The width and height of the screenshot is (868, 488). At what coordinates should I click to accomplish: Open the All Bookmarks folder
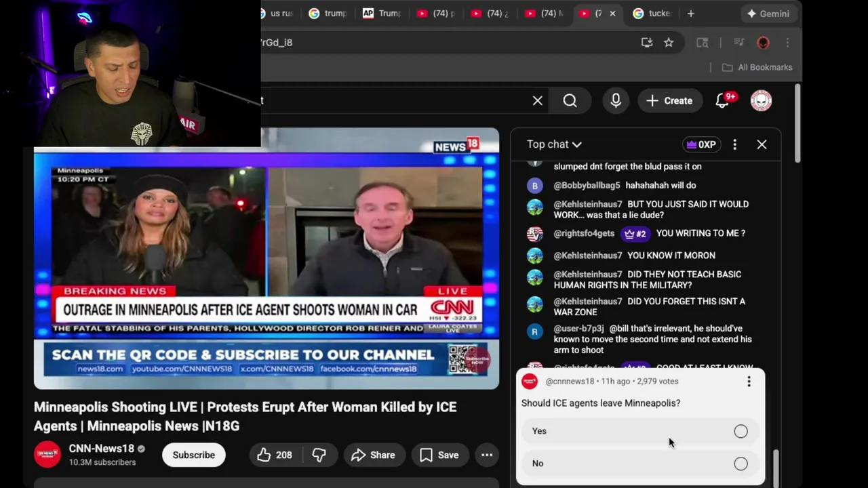coord(757,67)
